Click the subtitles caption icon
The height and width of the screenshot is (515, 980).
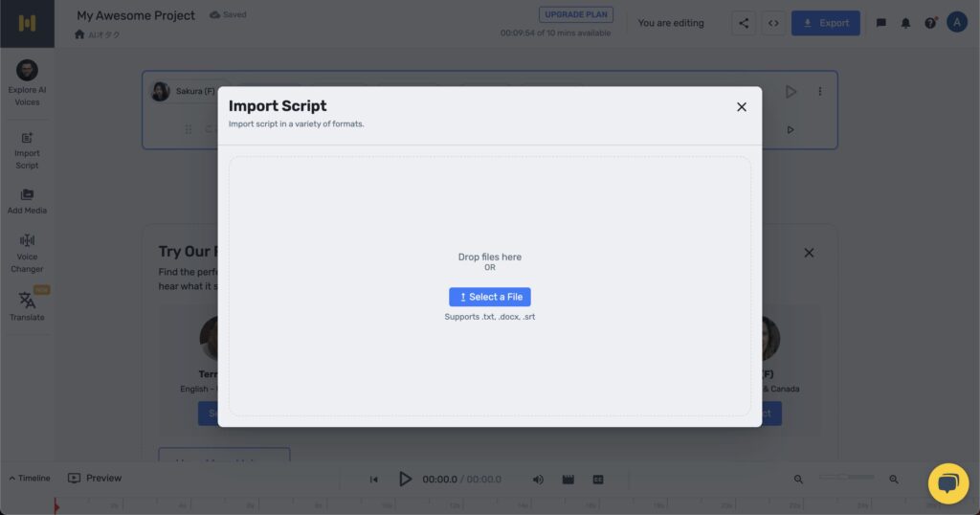(598, 480)
